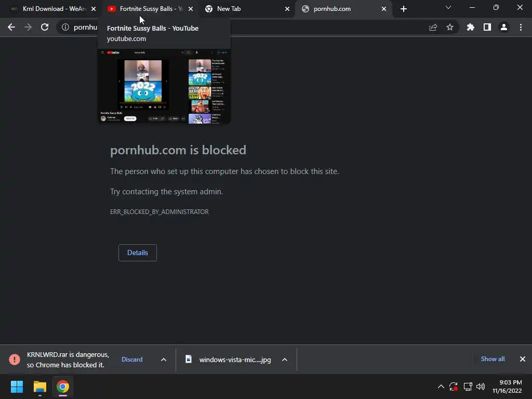This screenshot has height=399, width=532.
Task: Open the Chrome profile icon
Action: point(504,27)
